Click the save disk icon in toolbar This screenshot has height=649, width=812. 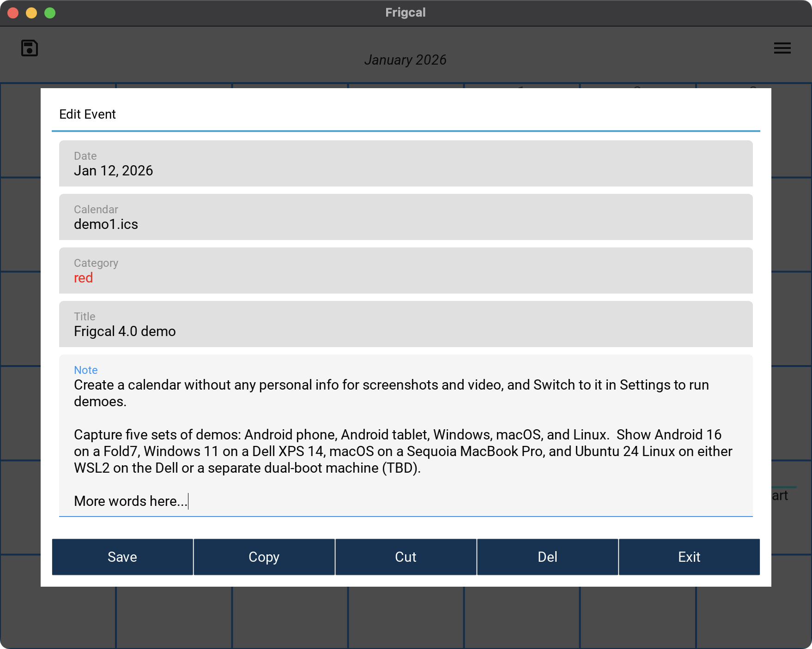click(x=30, y=48)
